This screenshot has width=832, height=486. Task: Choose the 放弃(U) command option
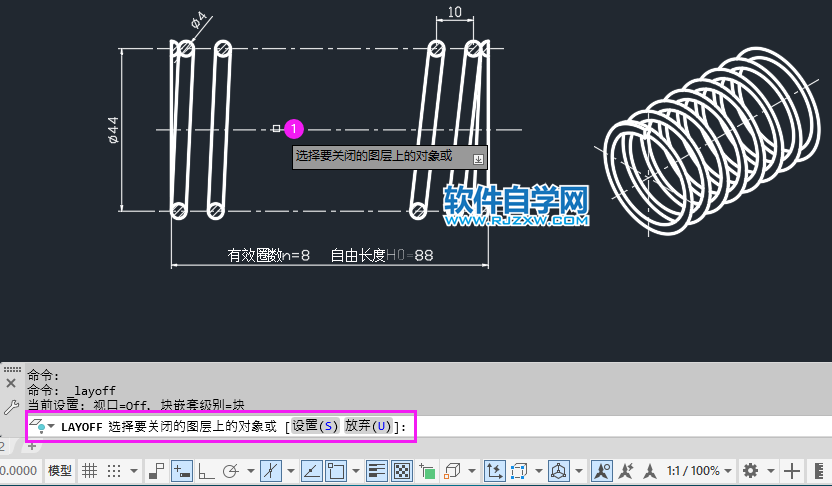(368, 426)
